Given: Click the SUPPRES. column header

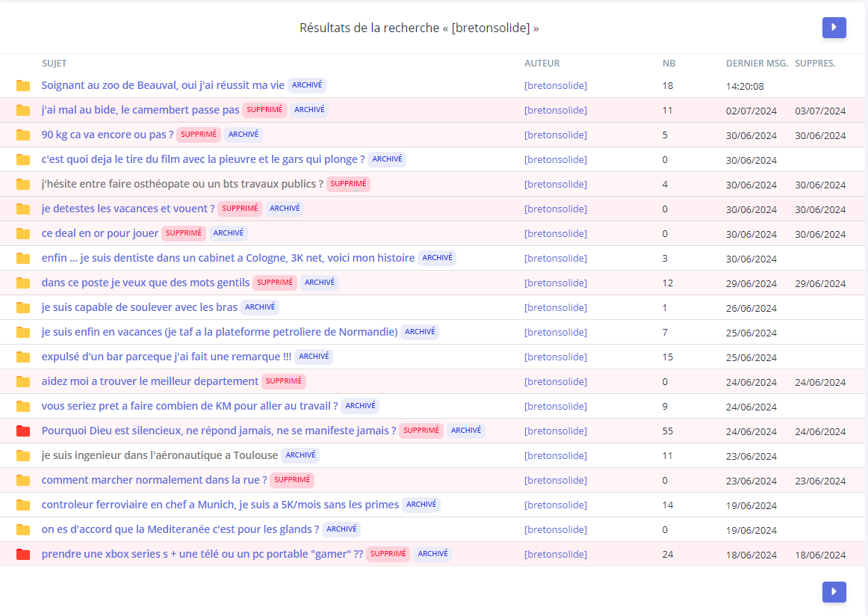Looking at the screenshot, I should 815,63.
